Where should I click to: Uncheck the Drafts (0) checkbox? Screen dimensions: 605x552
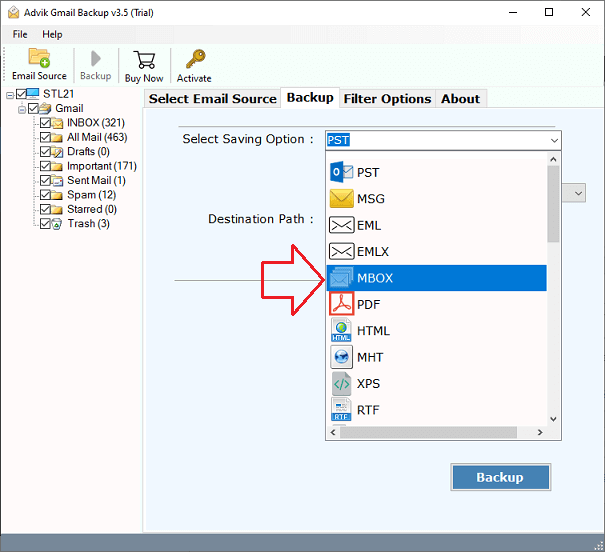45,152
